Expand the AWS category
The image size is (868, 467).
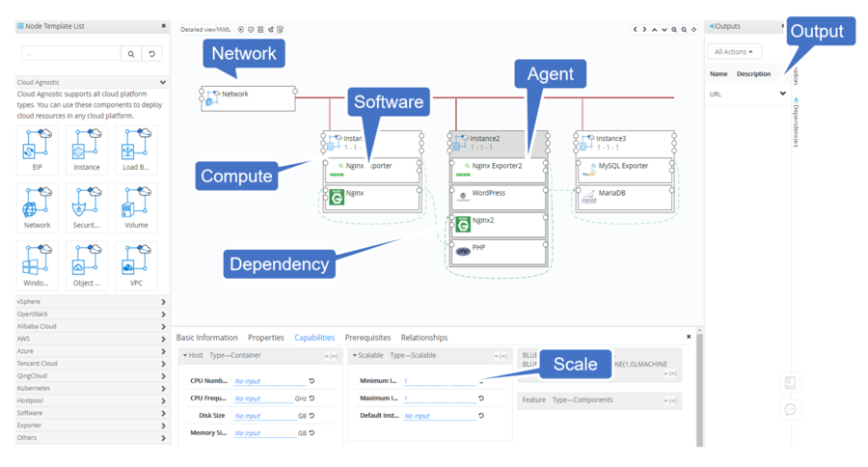[x=163, y=339]
